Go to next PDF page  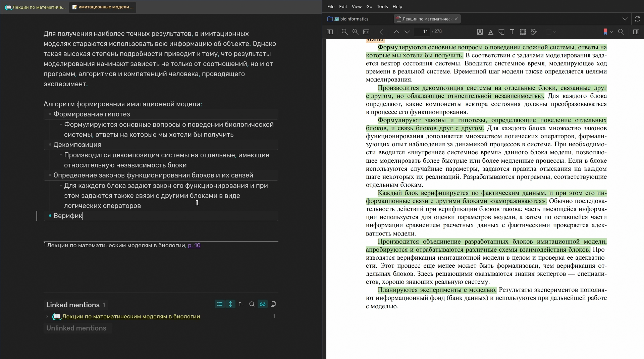click(x=407, y=32)
